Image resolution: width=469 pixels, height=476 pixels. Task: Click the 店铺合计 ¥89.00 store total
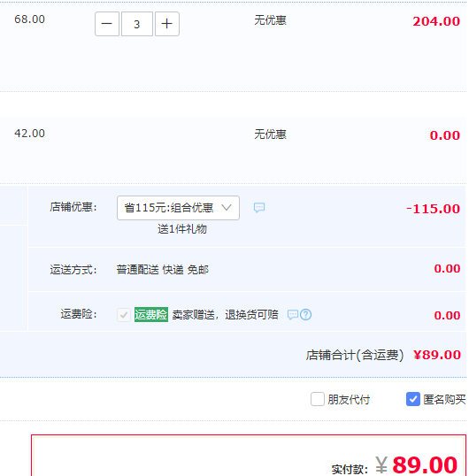pyautogui.click(x=437, y=355)
